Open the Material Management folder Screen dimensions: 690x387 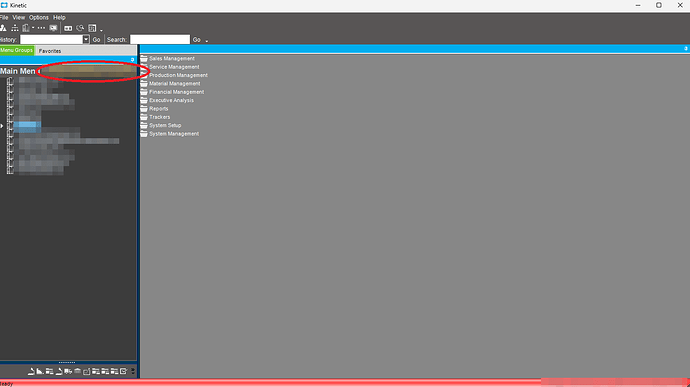[170, 84]
